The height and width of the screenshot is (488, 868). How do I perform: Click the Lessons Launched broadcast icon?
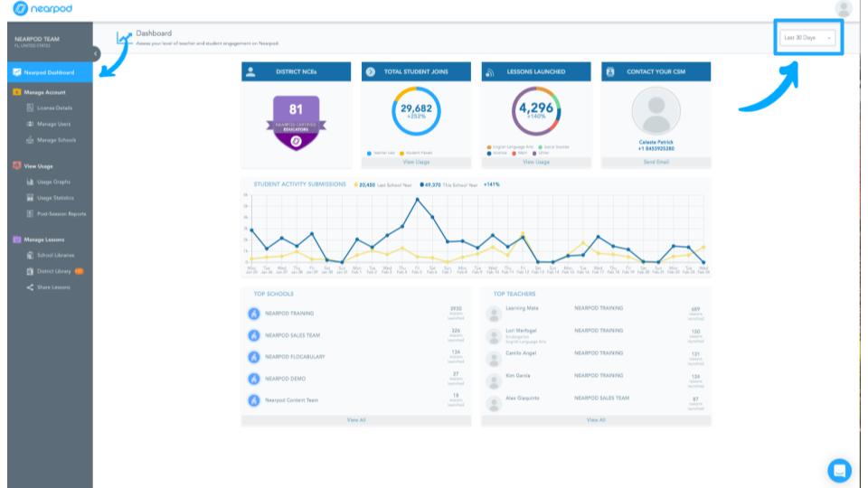click(x=490, y=72)
